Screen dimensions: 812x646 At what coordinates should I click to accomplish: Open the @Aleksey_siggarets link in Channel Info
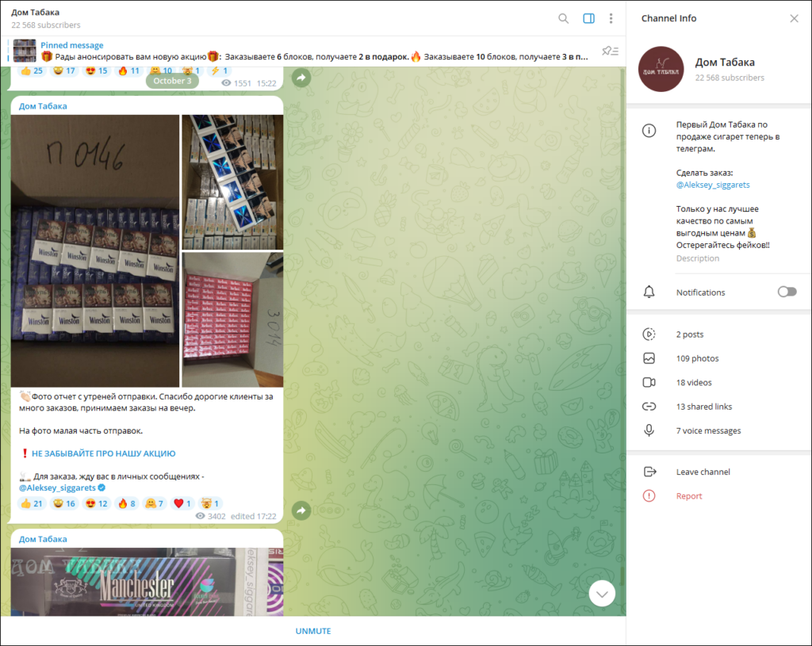[x=712, y=185]
